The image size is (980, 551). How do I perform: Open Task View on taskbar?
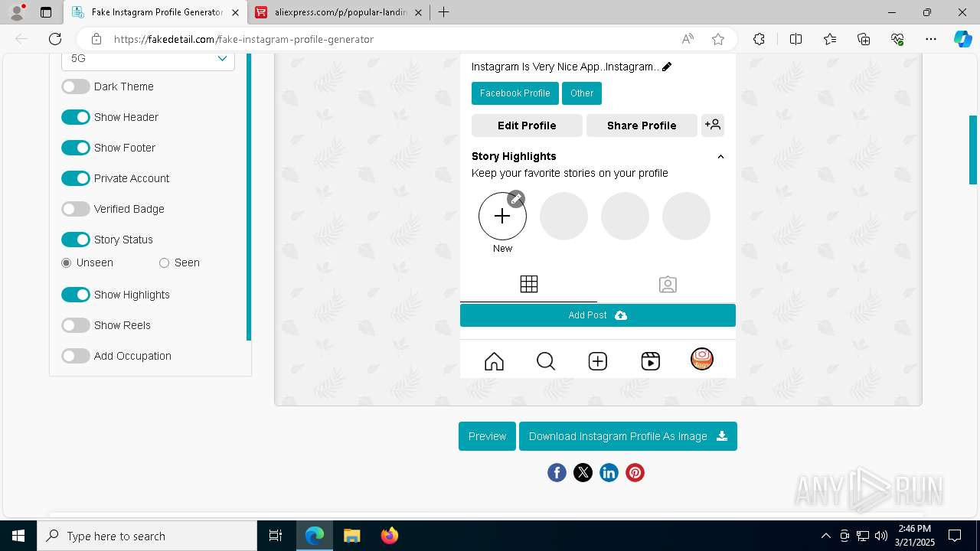[x=276, y=536]
